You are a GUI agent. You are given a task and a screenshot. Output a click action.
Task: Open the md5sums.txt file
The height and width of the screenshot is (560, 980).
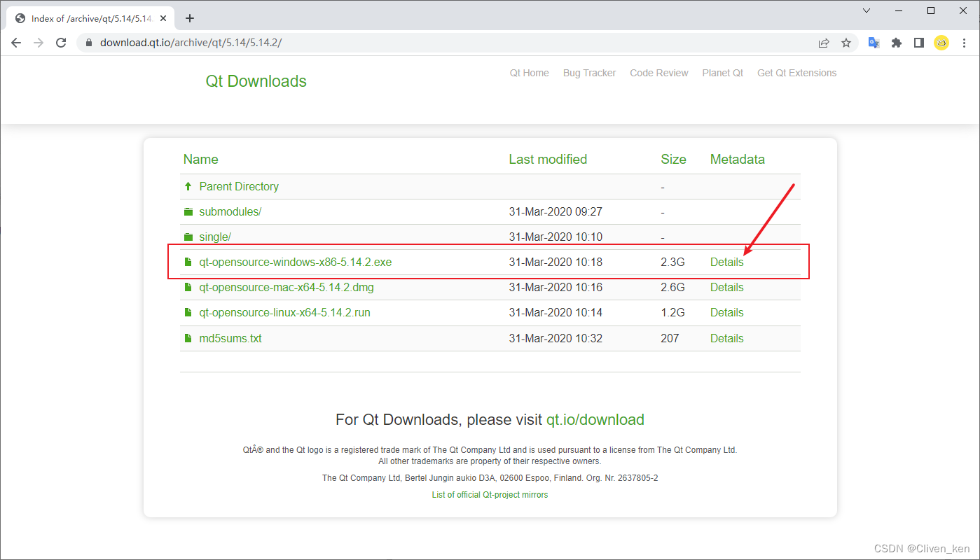230,338
